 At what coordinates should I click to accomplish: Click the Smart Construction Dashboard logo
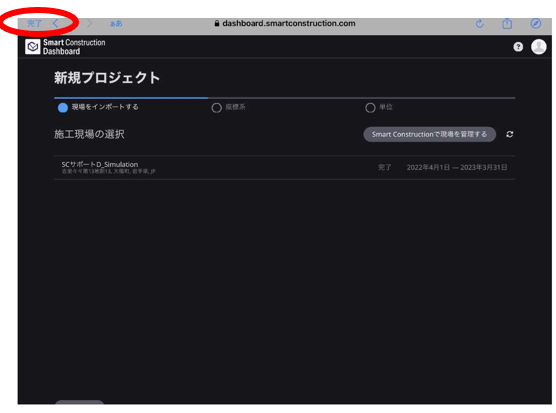click(65, 47)
